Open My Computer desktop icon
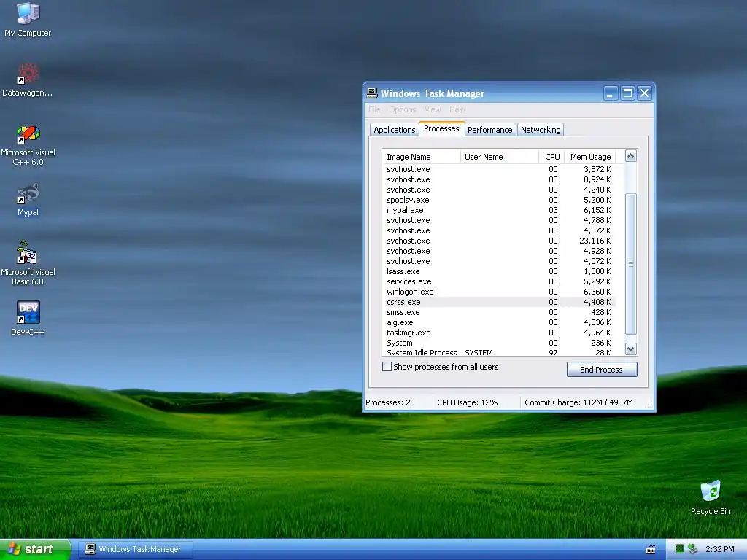Screen dimensions: 747x560 coord(28,19)
